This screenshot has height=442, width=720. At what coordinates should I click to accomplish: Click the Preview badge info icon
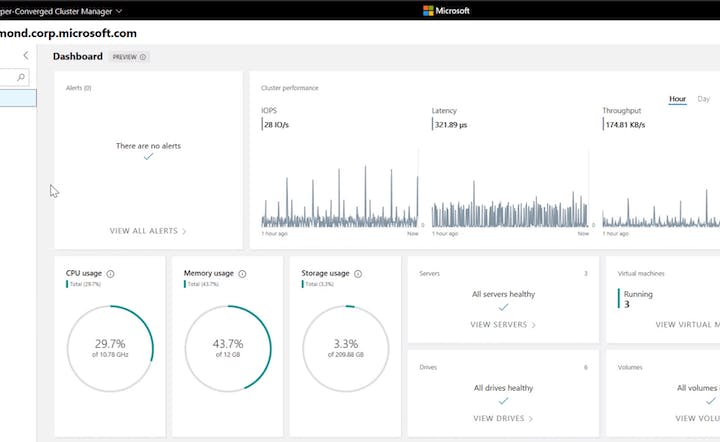tap(143, 57)
